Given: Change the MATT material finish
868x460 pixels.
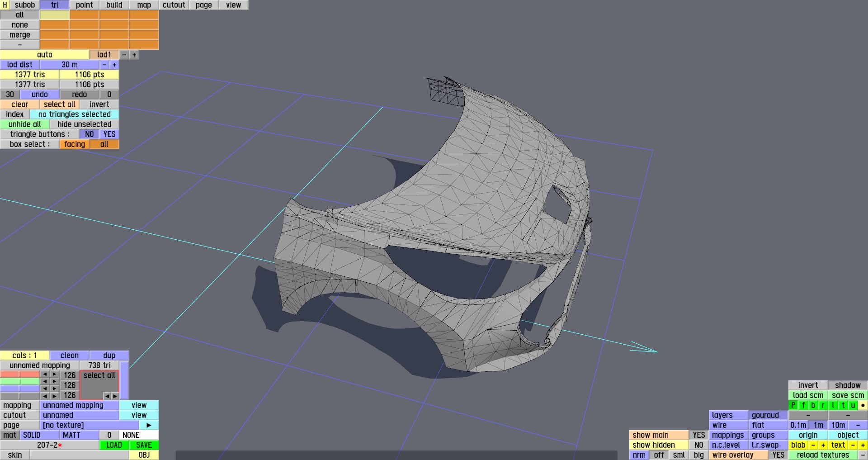Looking at the screenshot, I should 80,435.
